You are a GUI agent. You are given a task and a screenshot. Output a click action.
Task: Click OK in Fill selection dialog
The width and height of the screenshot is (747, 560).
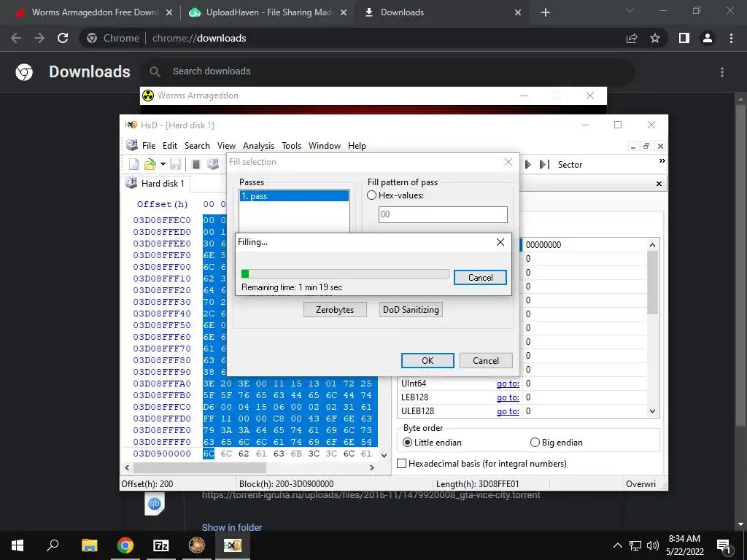pos(427,360)
